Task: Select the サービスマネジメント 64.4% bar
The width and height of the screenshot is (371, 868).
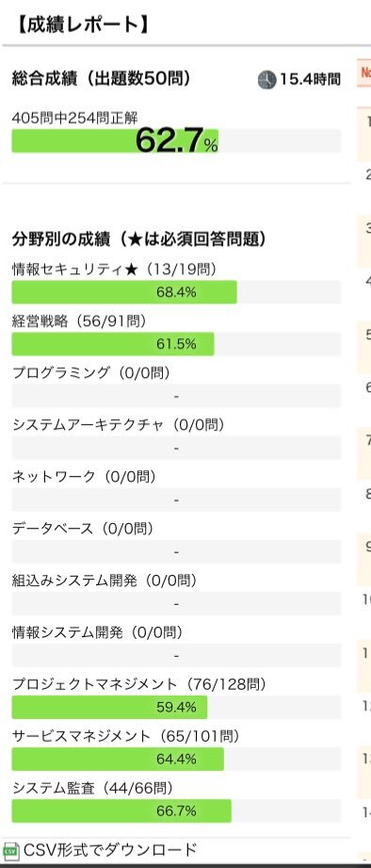Action: [176, 759]
